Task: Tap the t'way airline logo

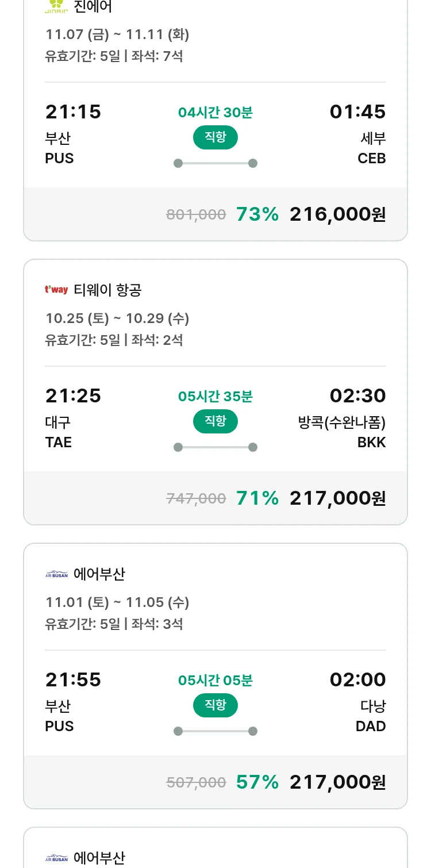Action: 56,290
